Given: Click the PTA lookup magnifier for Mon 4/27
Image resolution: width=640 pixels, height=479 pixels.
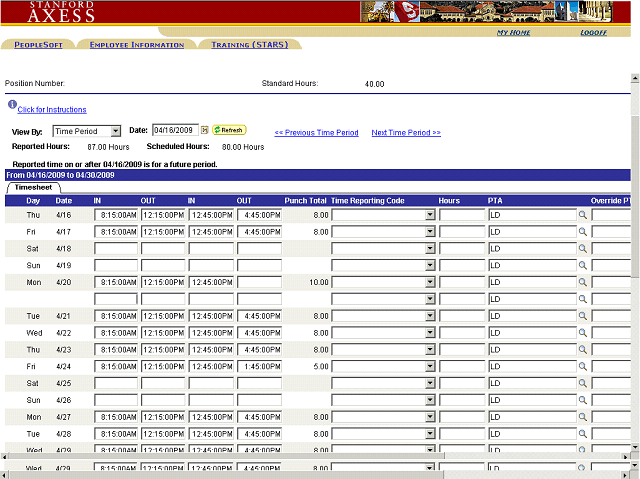Looking at the screenshot, I should 583,417.
